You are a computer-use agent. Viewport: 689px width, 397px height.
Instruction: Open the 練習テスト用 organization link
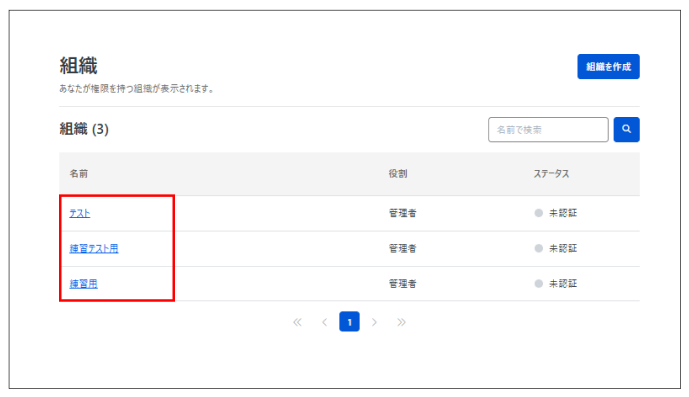[x=94, y=248]
